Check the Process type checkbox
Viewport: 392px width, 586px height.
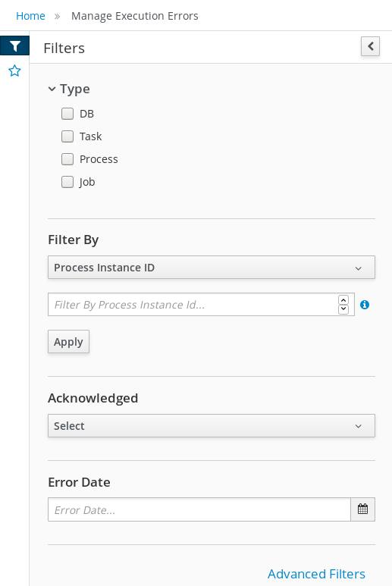click(67, 159)
